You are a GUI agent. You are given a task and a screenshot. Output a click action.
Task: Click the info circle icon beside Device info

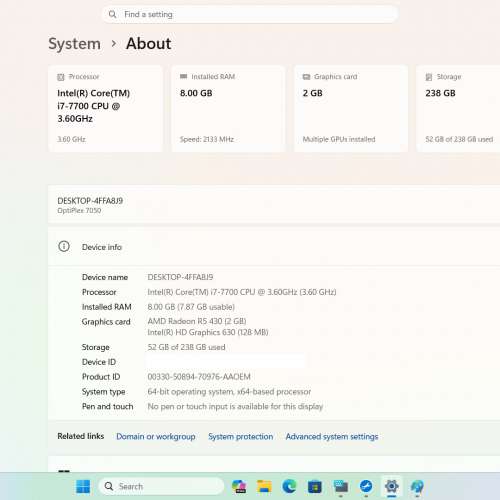coord(64,246)
